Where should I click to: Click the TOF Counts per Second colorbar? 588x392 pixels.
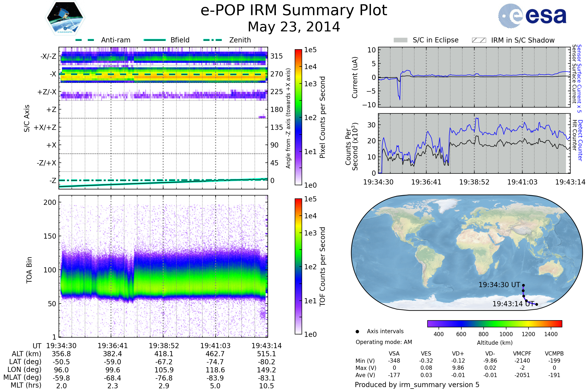click(298, 266)
